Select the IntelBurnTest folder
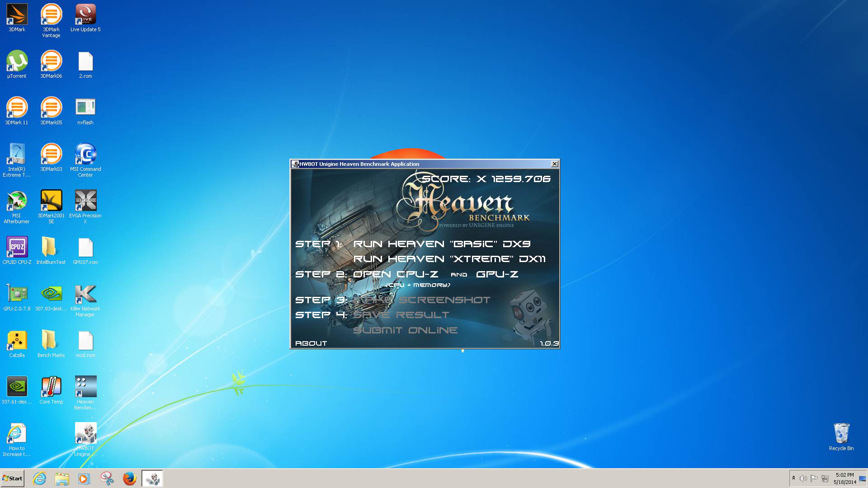Image resolution: width=868 pixels, height=488 pixels. point(51,251)
